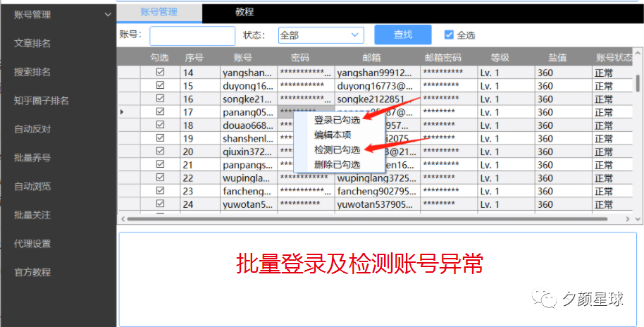Open 搜索排名 in the sidebar
Image resolution: width=644 pixels, height=327 pixels.
[32, 73]
